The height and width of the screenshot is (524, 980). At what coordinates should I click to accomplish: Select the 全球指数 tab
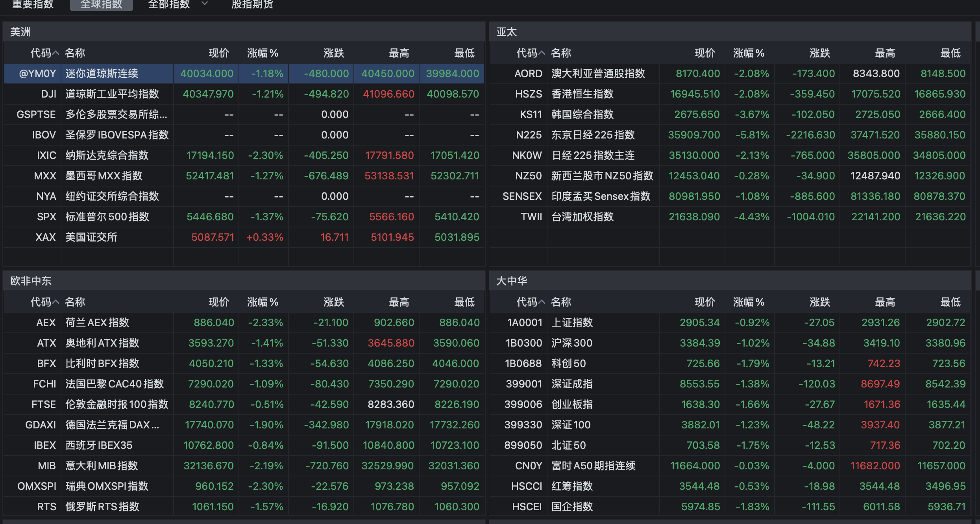coord(102,4)
